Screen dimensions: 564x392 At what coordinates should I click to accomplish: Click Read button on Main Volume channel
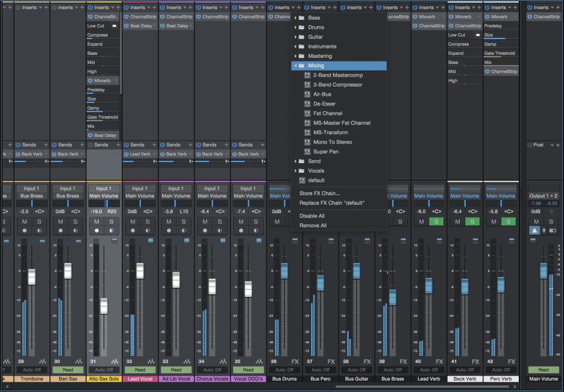544,370
